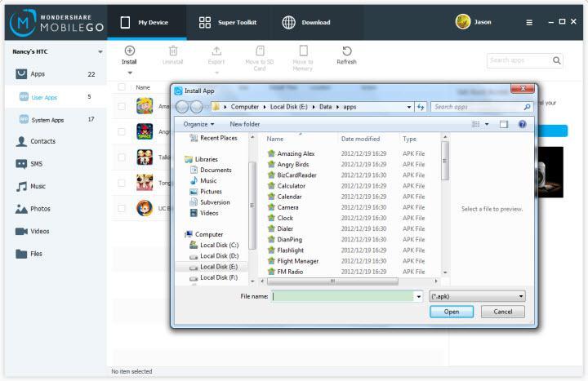The image size is (588, 381).
Task: Toggle the preview pane button in dialog
Action: (504, 124)
